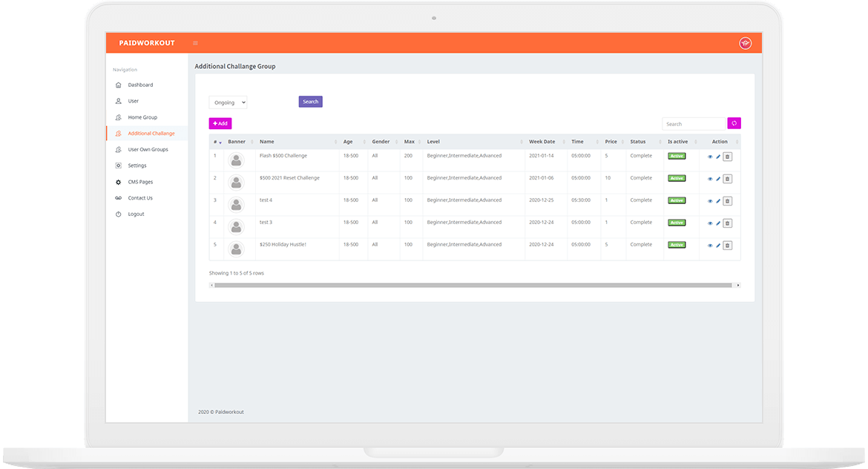Open CMS Pages in the navigation
The image size is (868, 469).
140,182
